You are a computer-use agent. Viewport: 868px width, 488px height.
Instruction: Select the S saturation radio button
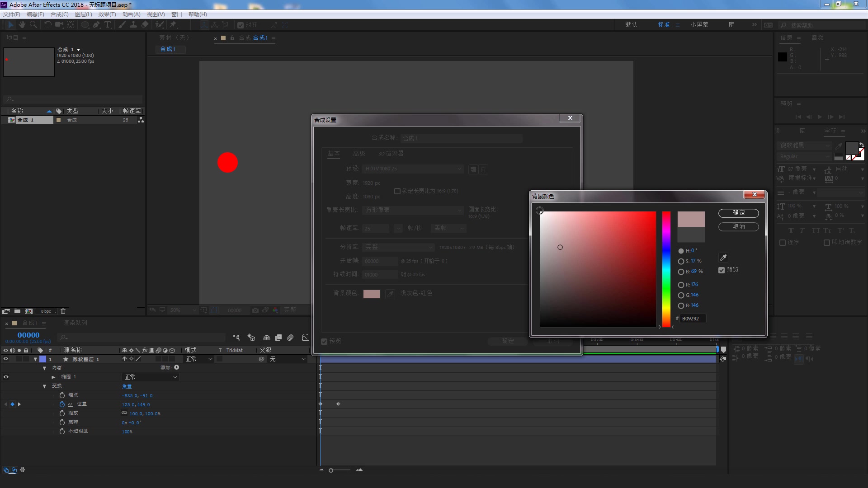(x=681, y=261)
